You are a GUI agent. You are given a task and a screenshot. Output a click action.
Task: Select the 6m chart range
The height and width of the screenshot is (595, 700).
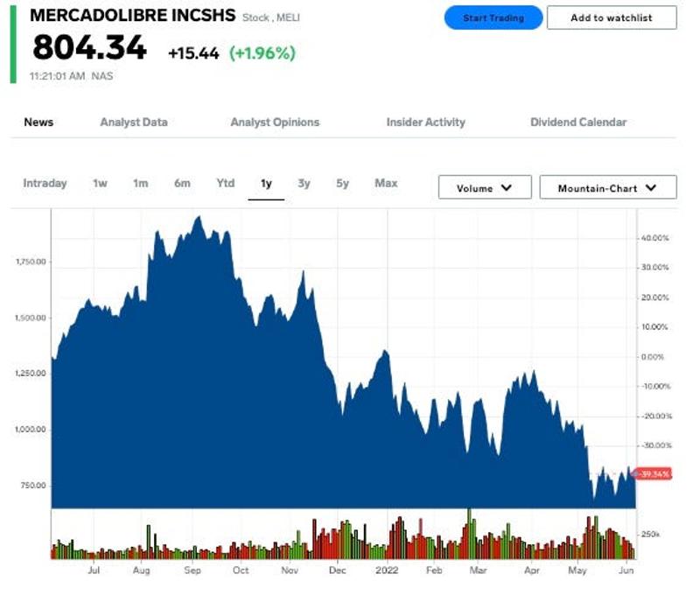click(x=182, y=184)
